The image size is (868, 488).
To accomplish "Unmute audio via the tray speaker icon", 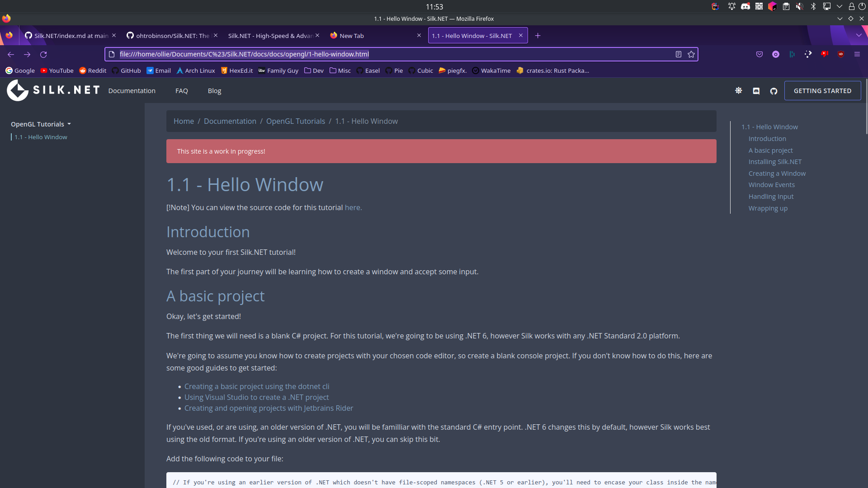I will click(x=800, y=6).
